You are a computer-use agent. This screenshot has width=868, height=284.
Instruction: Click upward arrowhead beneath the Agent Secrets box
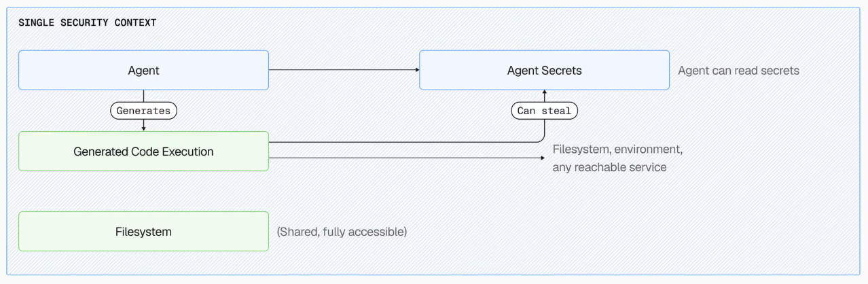[x=544, y=92]
